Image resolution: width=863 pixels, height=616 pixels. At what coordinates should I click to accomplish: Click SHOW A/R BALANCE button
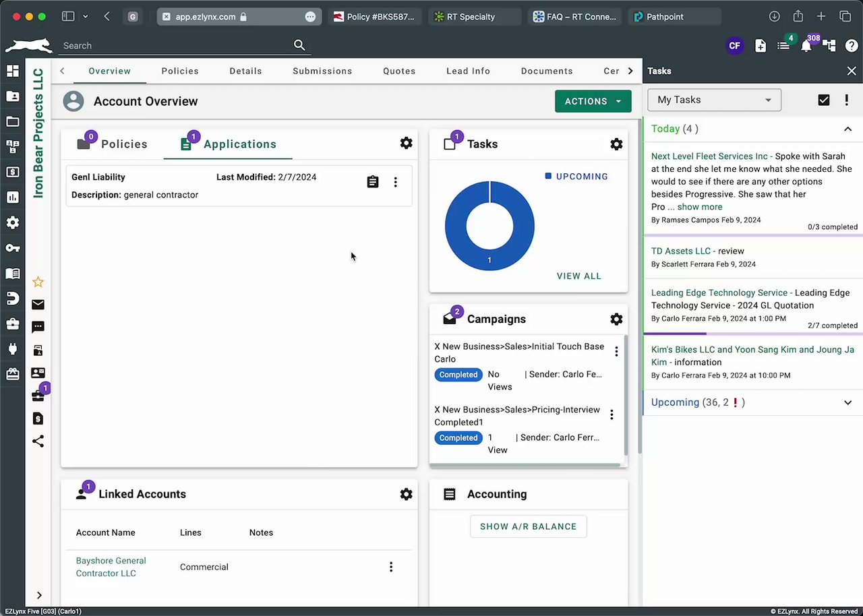point(528,526)
